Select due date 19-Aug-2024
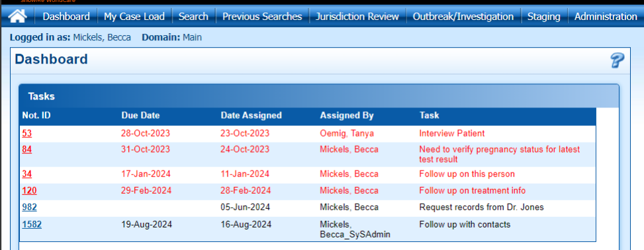The image size is (644, 250). pos(147,225)
